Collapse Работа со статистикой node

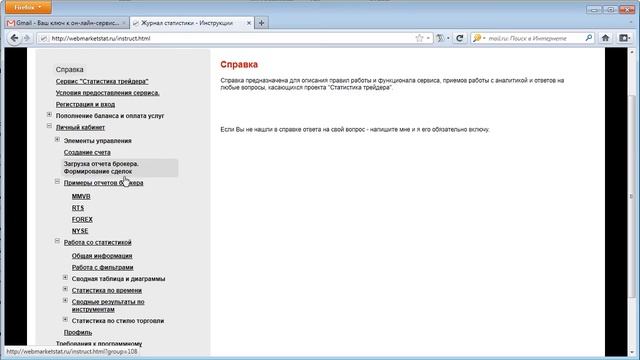(x=58, y=241)
